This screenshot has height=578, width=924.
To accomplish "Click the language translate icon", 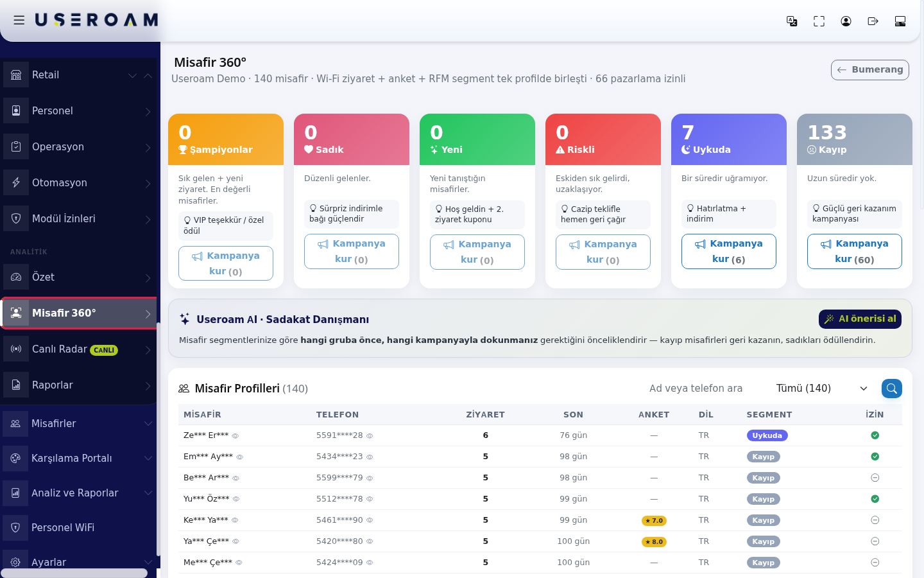I will click(x=792, y=21).
